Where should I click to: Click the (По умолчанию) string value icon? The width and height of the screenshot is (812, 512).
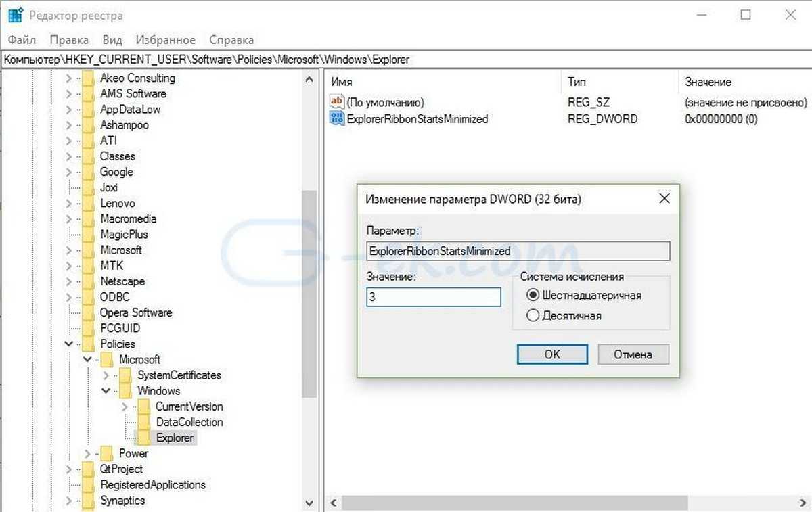tap(336, 102)
